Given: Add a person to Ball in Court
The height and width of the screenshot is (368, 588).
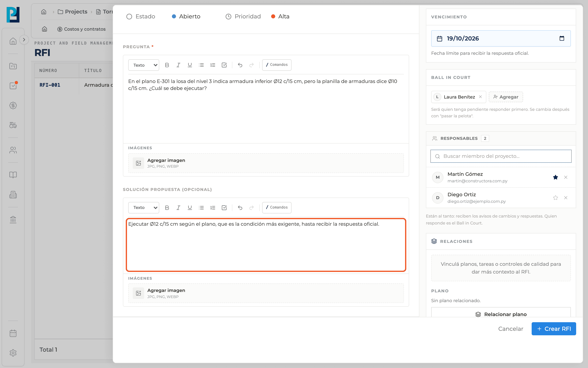Looking at the screenshot, I should (506, 97).
